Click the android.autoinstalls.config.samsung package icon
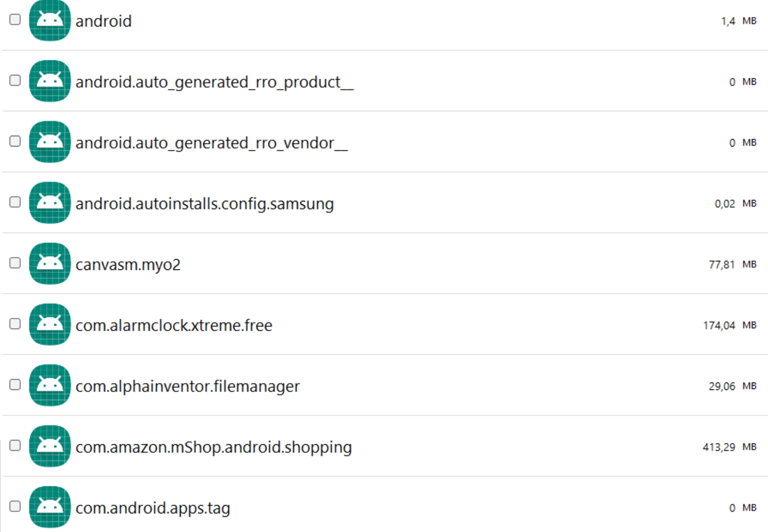Image resolution: width=768 pixels, height=532 pixels. point(49,203)
